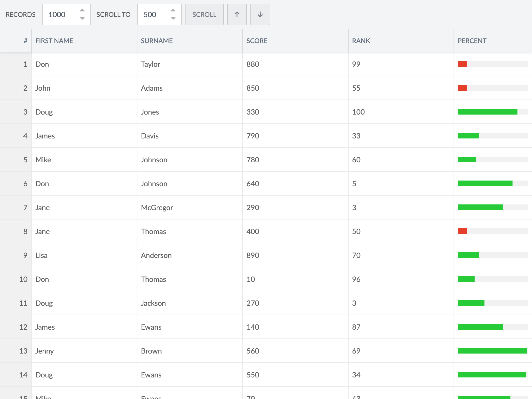The height and width of the screenshot is (399, 532).
Task: Click the scroll up arrow button
Action: tap(237, 15)
